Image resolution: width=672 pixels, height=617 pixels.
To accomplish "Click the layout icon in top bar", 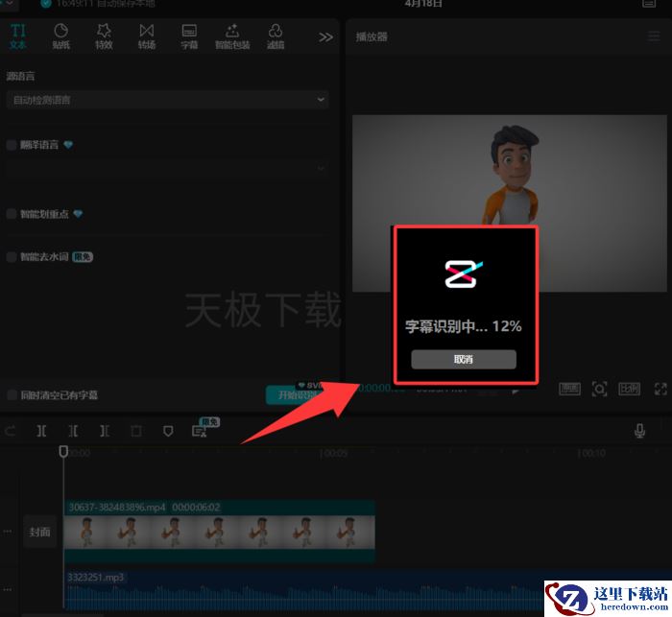I will (649, 4).
